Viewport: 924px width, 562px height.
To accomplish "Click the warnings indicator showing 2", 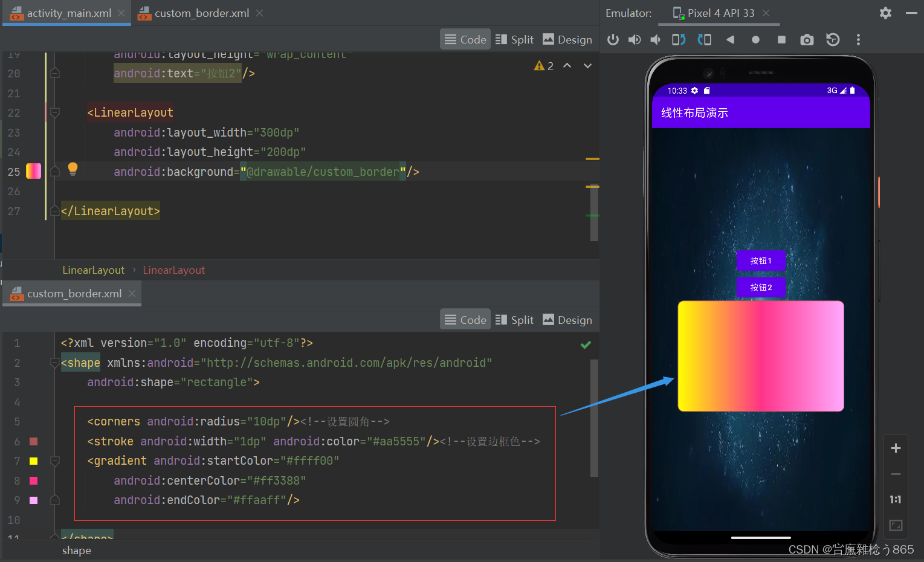I will pyautogui.click(x=544, y=66).
